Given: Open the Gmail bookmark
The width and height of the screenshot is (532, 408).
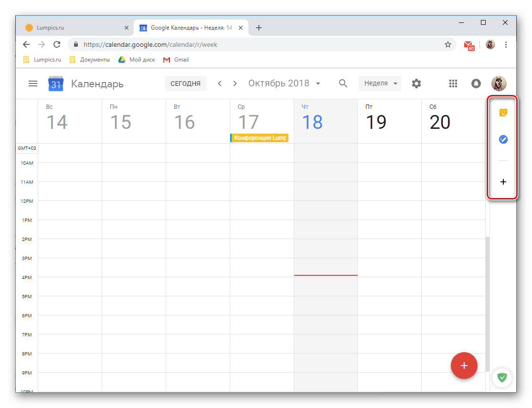Looking at the screenshot, I should (x=176, y=60).
